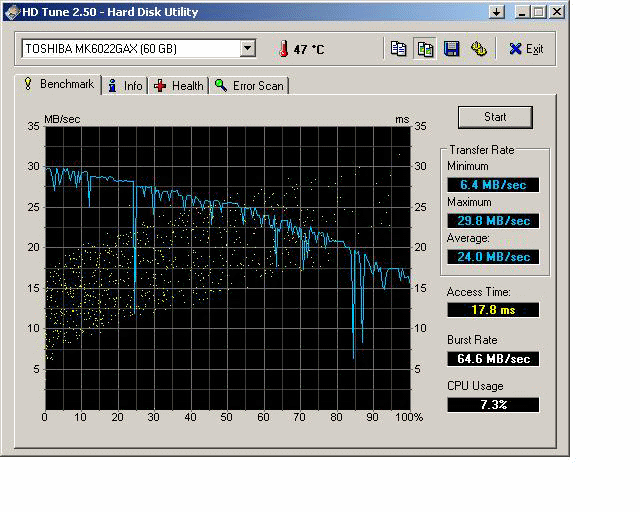Click the Transfer Rate group label
This screenshot has height=512, width=640.
482,150
